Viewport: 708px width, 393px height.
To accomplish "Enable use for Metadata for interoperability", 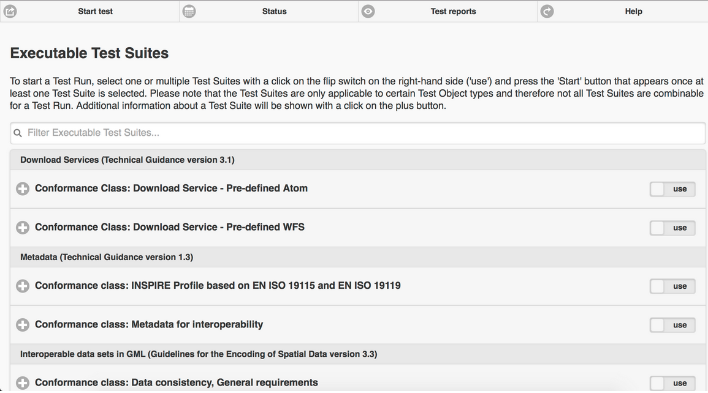I will click(x=672, y=325).
